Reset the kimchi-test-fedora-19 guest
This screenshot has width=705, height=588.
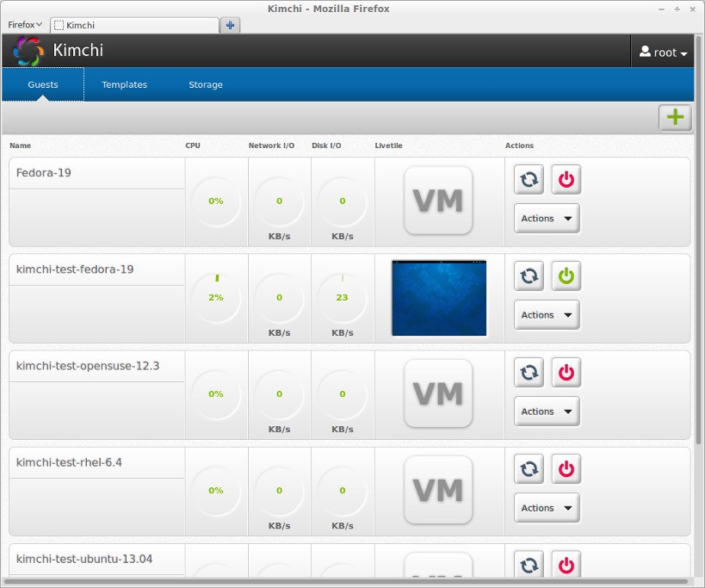click(x=529, y=276)
